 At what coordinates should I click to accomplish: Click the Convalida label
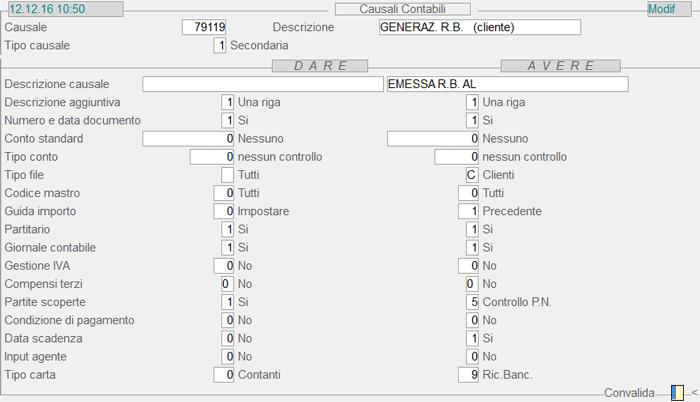pyautogui.click(x=629, y=393)
